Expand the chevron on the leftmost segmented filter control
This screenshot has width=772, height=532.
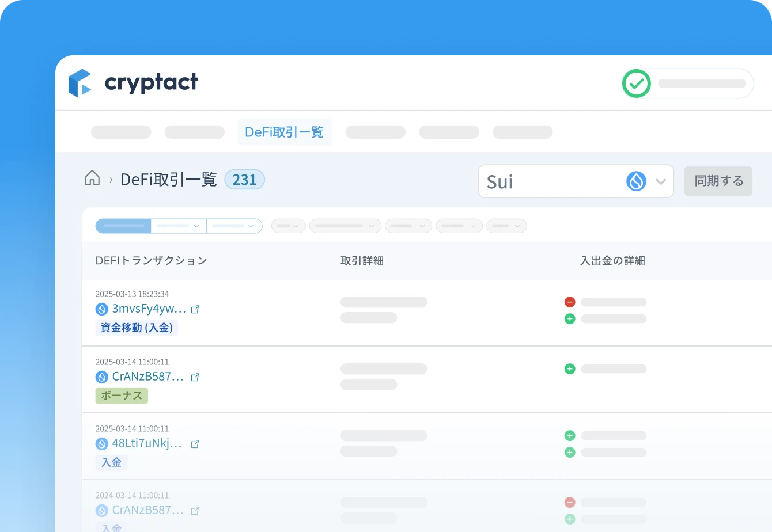(x=197, y=226)
